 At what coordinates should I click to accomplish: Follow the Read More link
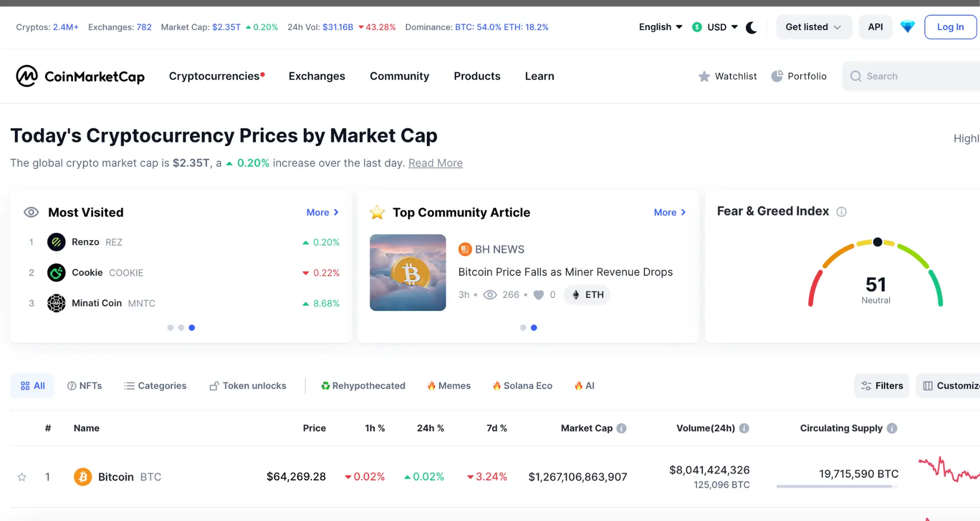click(x=435, y=163)
